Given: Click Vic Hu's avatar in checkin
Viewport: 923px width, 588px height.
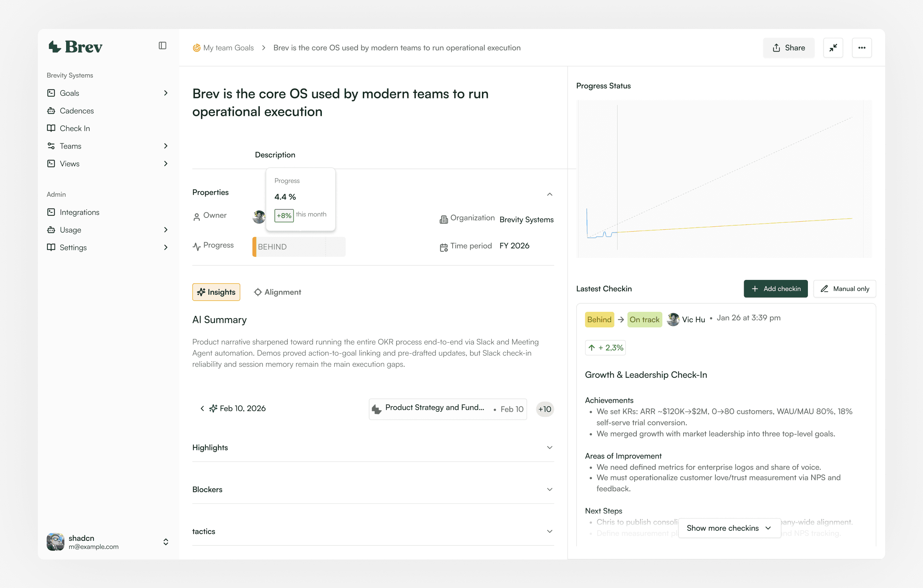Looking at the screenshot, I should [x=673, y=319].
